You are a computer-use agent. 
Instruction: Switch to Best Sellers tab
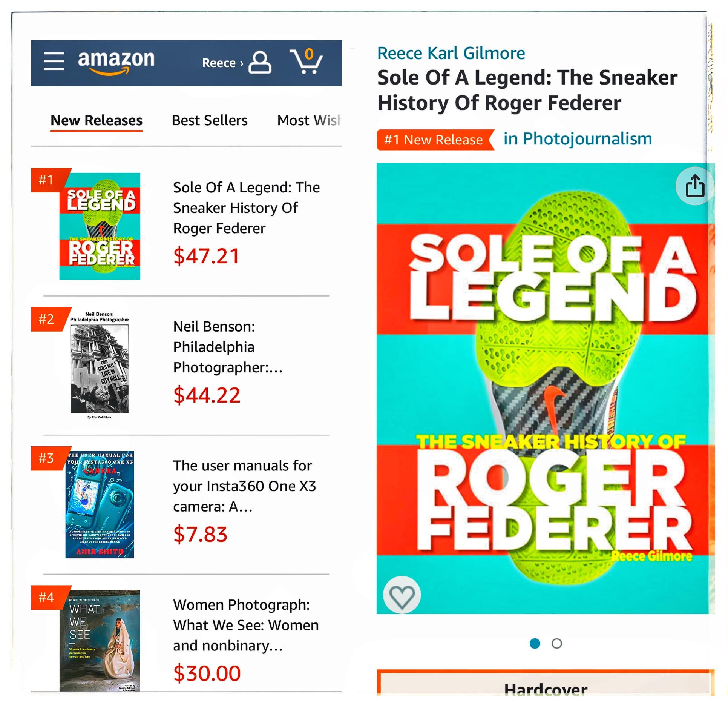pyautogui.click(x=210, y=121)
